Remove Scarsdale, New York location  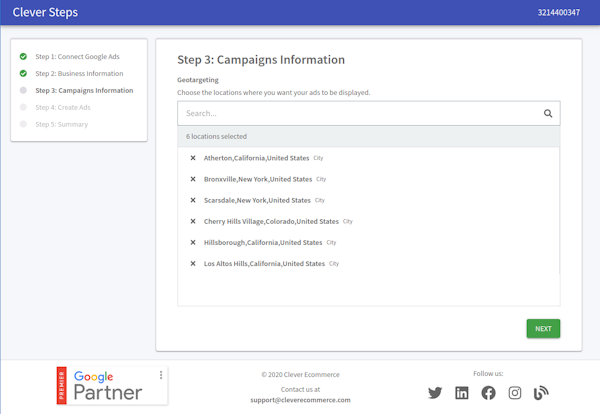point(193,200)
